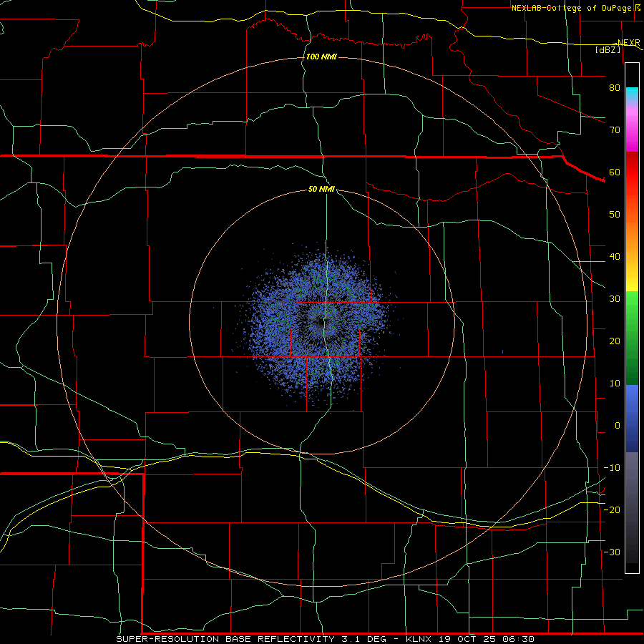Click the 40 value on the dBZ scale

point(615,257)
